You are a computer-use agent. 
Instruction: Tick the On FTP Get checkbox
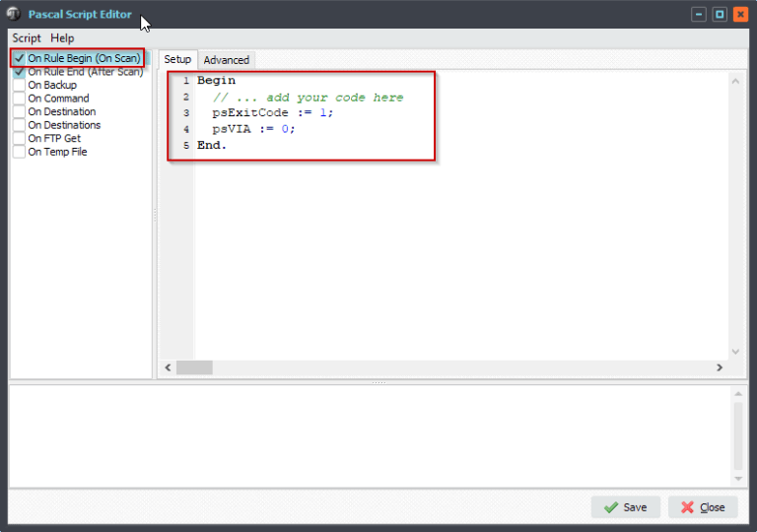pos(20,139)
